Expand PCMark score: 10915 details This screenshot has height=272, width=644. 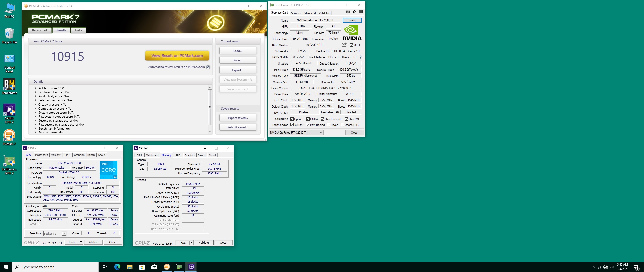36,88
